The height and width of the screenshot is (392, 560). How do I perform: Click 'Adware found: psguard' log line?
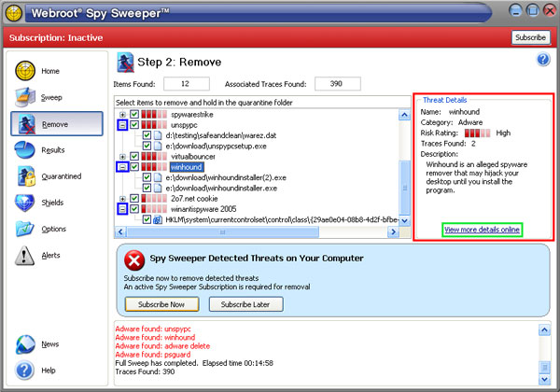click(153, 355)
